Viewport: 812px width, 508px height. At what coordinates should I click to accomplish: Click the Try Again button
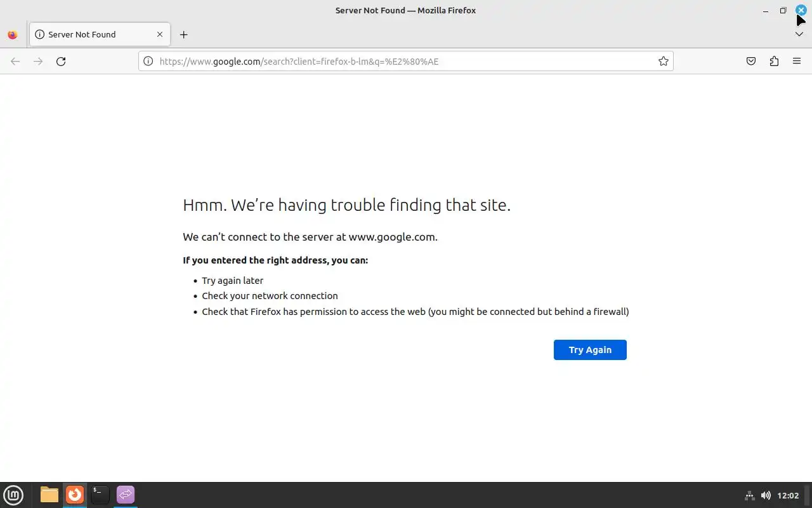pyautogui.click(x=590, y=350)
